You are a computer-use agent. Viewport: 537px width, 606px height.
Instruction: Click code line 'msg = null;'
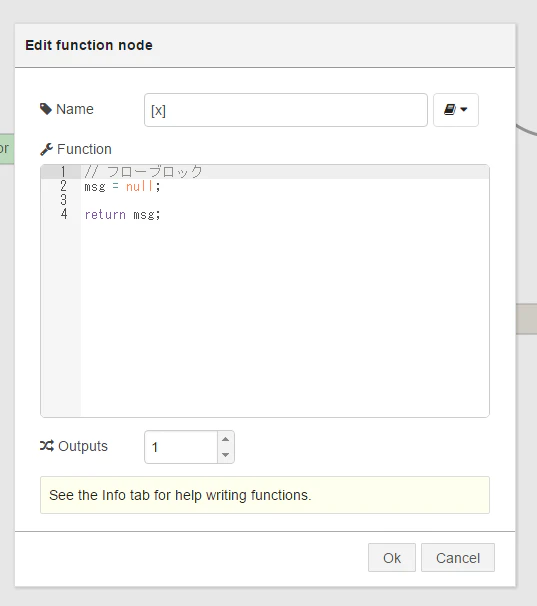click(122, 186)
